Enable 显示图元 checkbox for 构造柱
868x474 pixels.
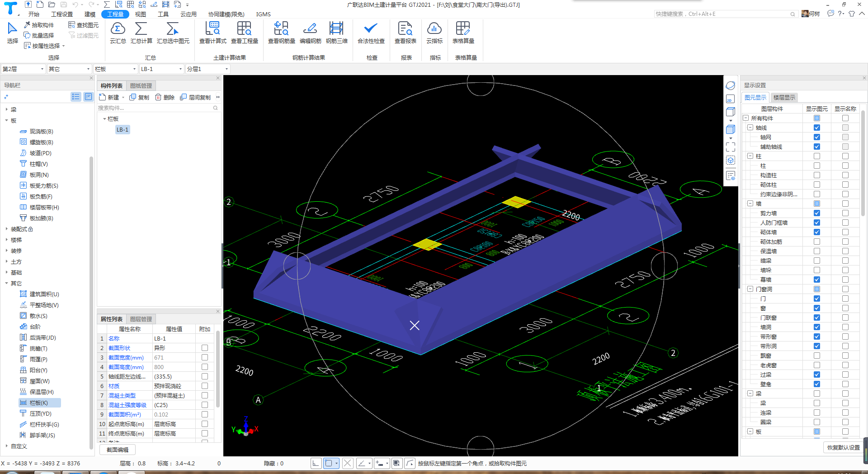pyautogui.click(x=816, y=175)
